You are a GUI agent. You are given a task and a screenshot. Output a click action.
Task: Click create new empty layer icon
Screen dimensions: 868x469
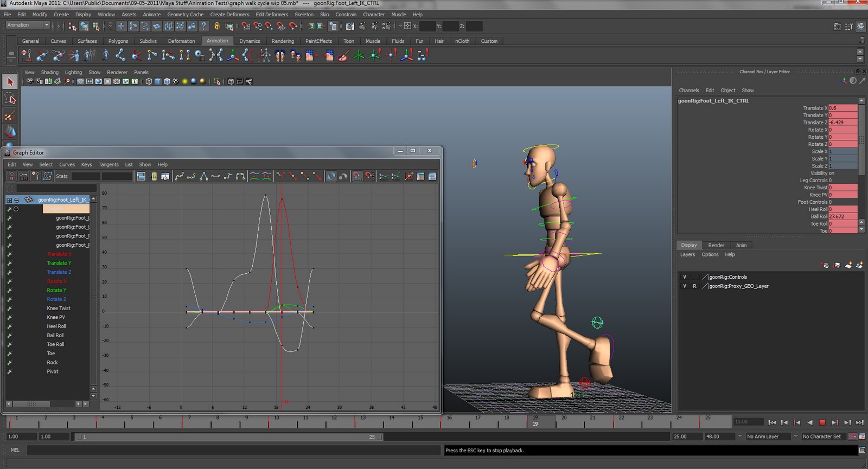coord(848,265)
